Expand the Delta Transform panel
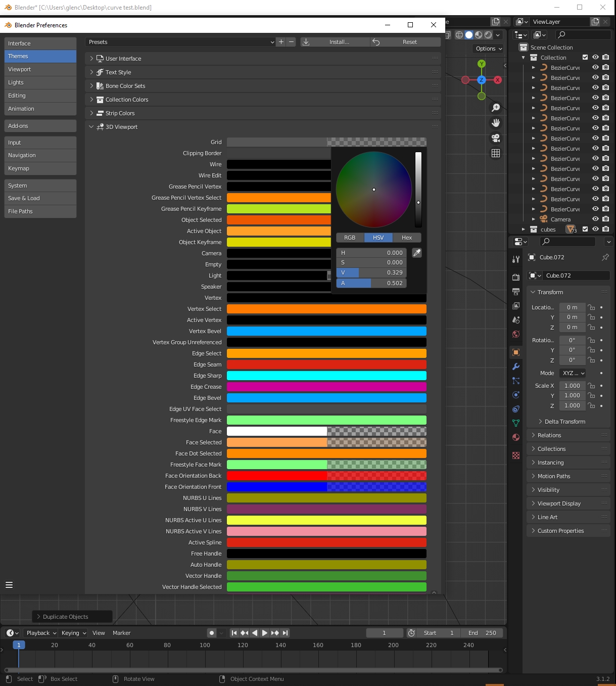The height and width of the screenshot is (686, 616). (565, 422)
